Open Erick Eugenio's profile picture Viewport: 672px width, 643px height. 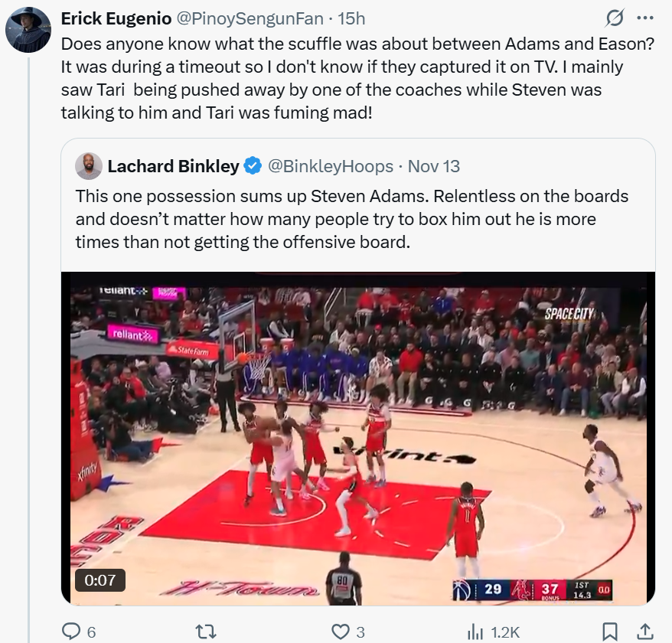click(28, 30)
